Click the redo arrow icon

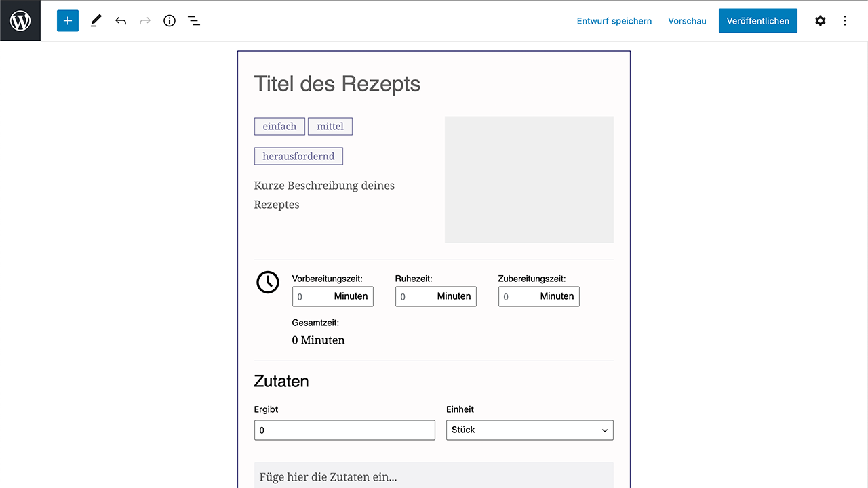tap(144, 20)
